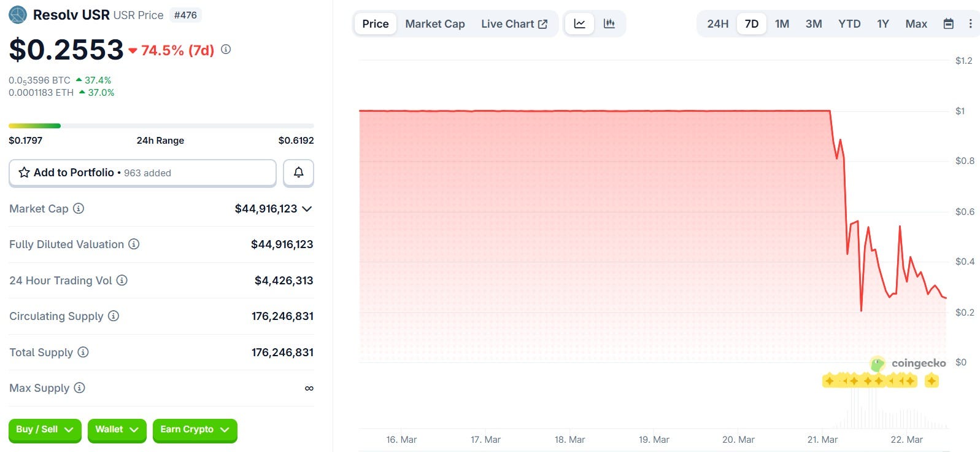Click the 21. Mar date axis label
980x452 pixels.
pyautogui.click(x=822, y=440)
